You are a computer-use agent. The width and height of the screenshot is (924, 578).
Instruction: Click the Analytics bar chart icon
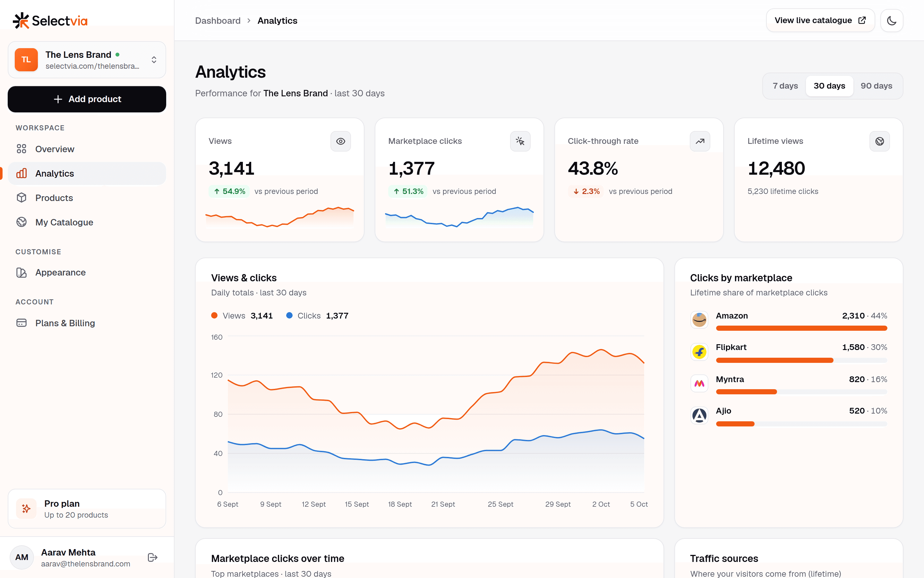[x=21, y=173]
